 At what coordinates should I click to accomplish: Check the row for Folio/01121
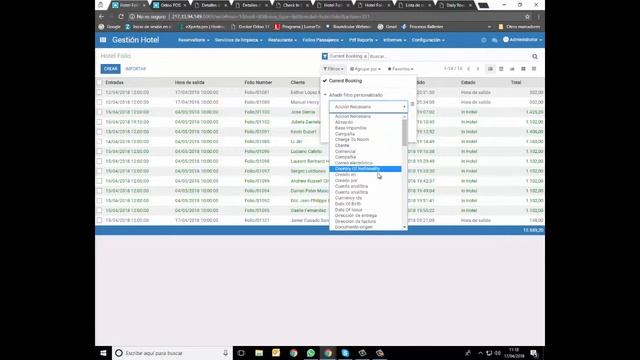100,220
